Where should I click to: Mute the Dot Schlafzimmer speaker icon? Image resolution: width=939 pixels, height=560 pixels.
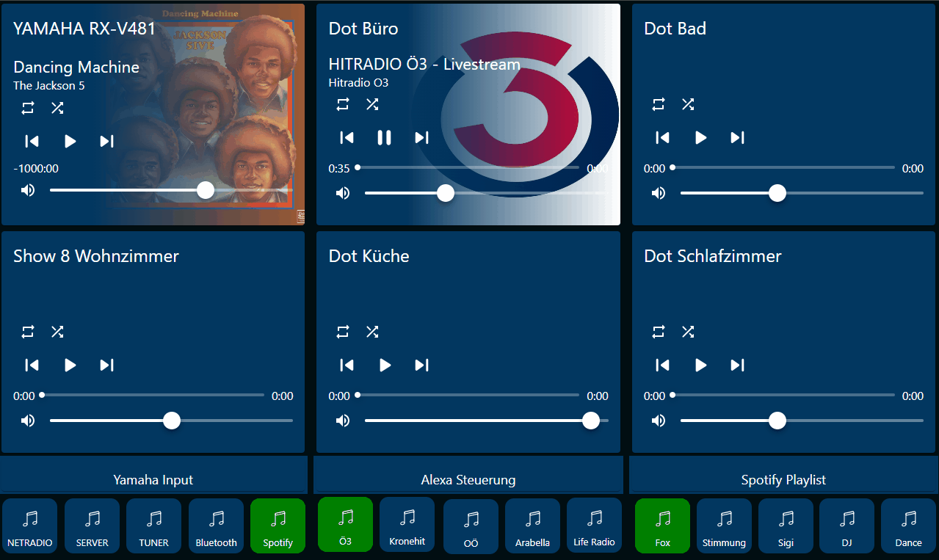pyautogui.click(x=659, y=421)
